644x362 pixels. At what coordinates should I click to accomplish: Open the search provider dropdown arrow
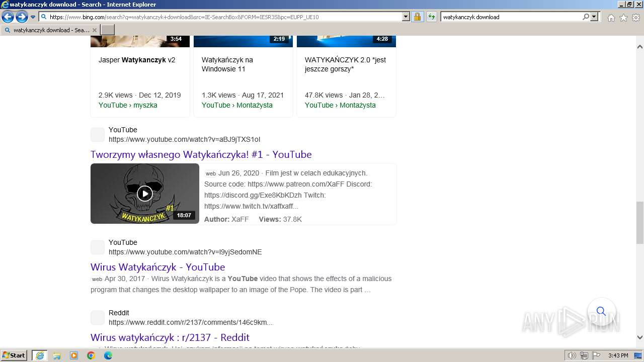click(594, 17)
